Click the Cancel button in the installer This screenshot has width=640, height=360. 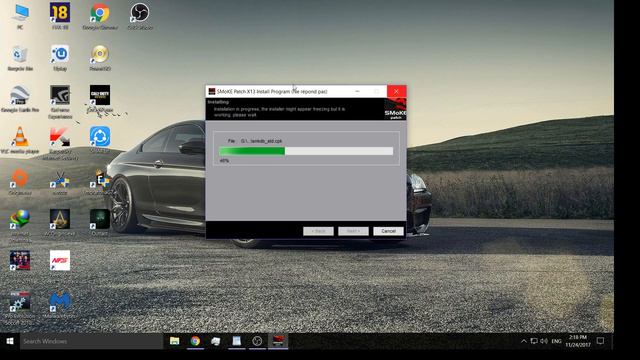pos(388,231)
